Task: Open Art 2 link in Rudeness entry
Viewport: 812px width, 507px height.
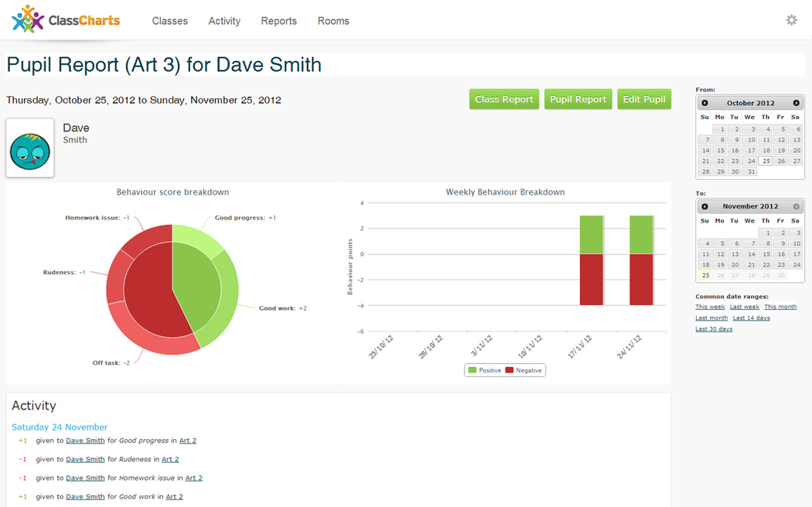Action: pyautogui.click(x=170, y=459)
